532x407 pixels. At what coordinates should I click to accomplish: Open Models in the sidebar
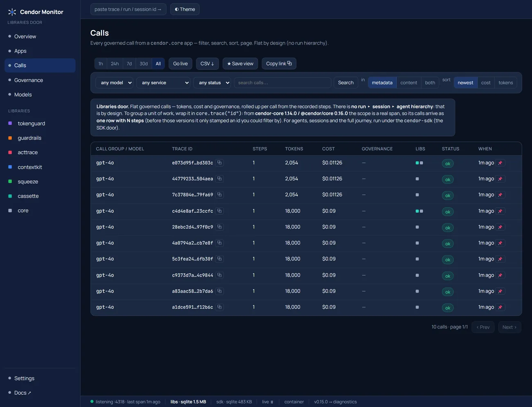pyautogui.click(x=40, y=94)
